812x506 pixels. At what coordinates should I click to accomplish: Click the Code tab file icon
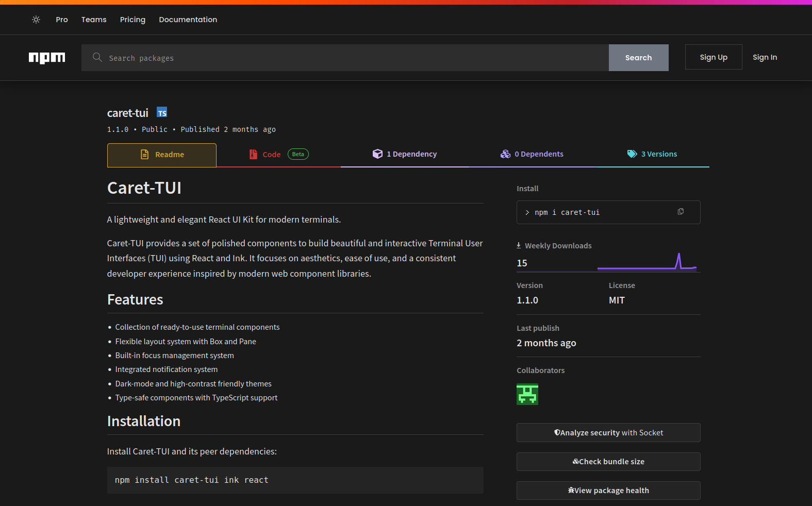253,154
